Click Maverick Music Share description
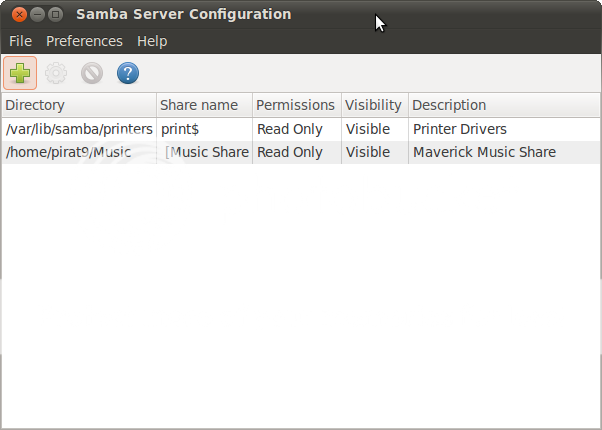The height and width of the screenshot is (430, 602). (x=484, y=152)
